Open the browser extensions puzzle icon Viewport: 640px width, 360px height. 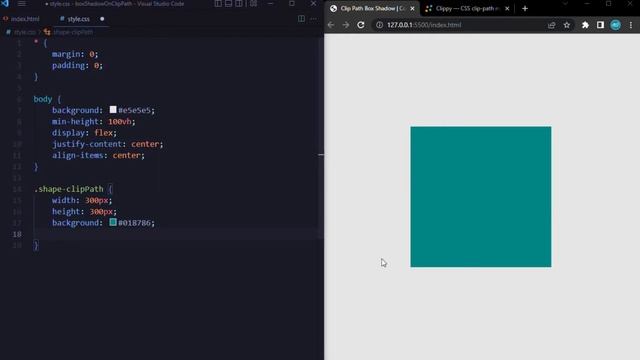point(585,25)
